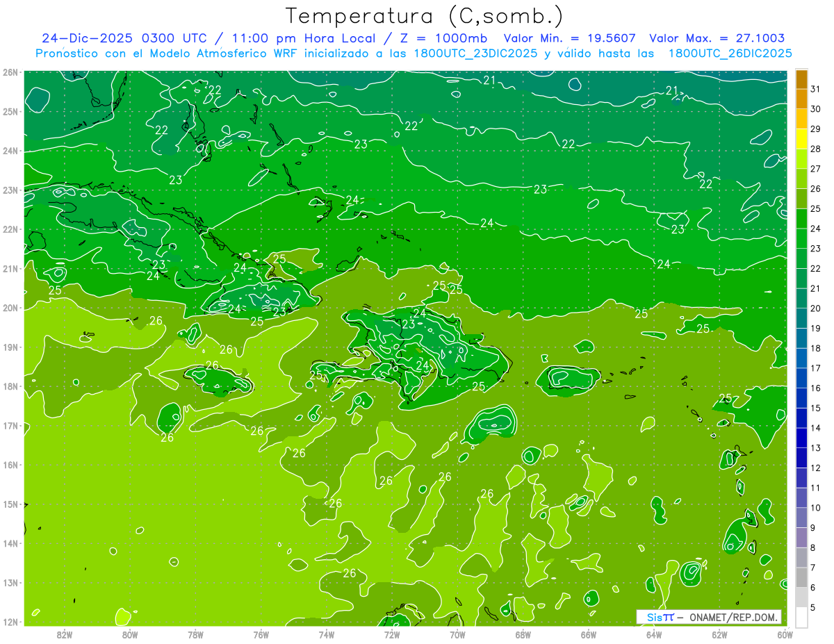Select longitude axis label "76W"
Image resolution: width=834 pixels, height=644 pixels.
pos(261,634)
